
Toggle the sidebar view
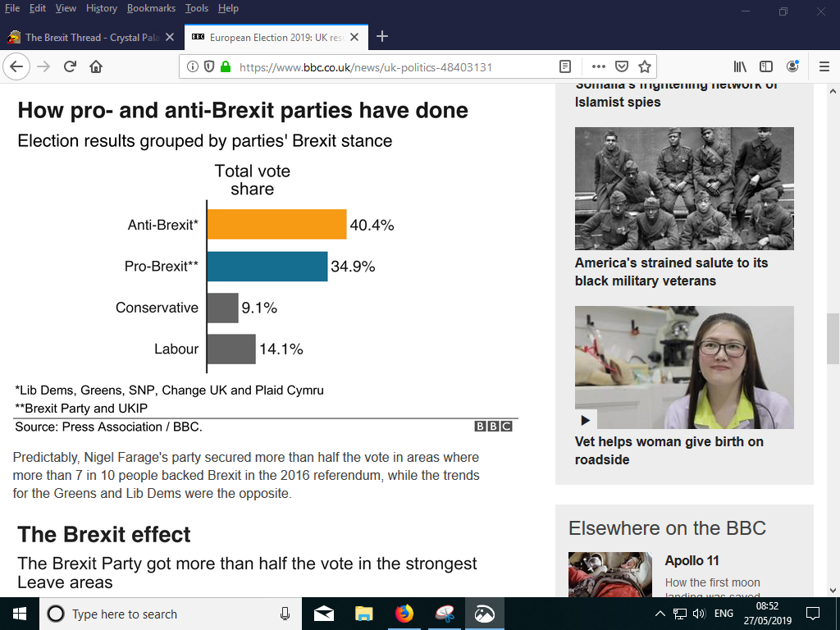tap(766, 67)
